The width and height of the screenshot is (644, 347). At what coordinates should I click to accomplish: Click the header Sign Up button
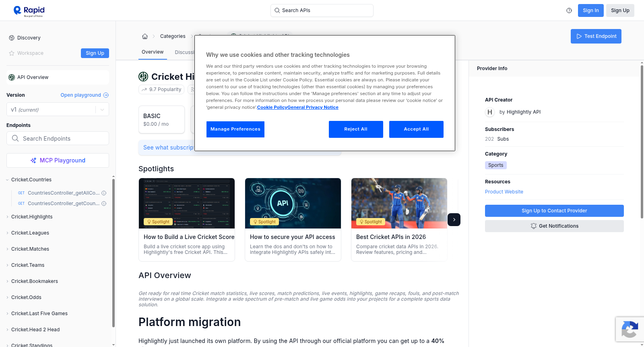pos(620,10)
